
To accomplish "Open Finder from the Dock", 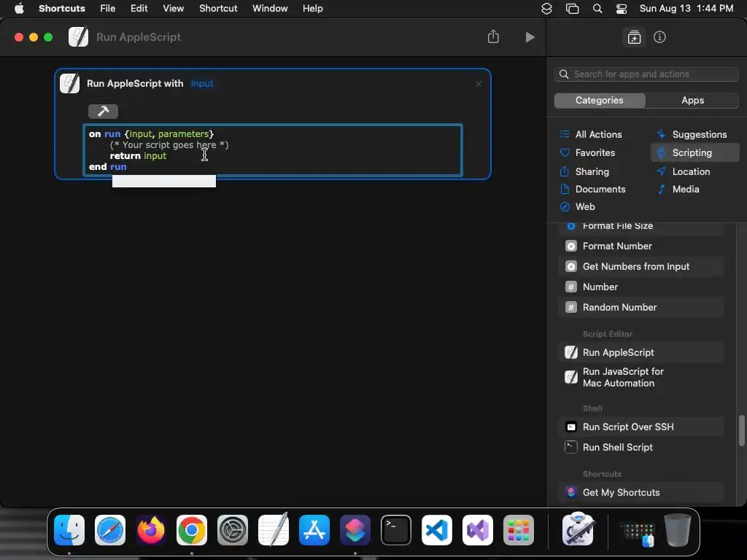I will coord(69,530).
